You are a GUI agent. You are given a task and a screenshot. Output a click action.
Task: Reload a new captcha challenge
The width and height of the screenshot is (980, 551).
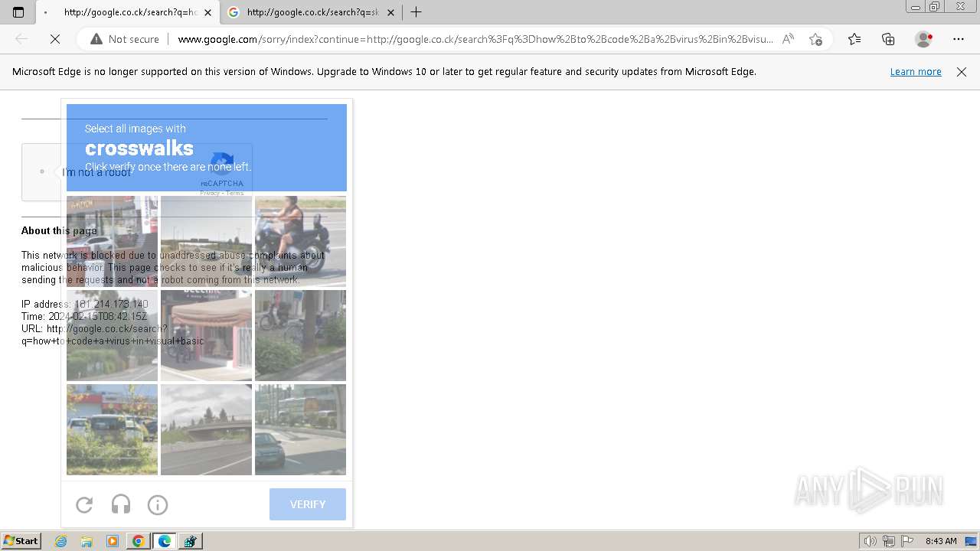(x=84, y=504)
